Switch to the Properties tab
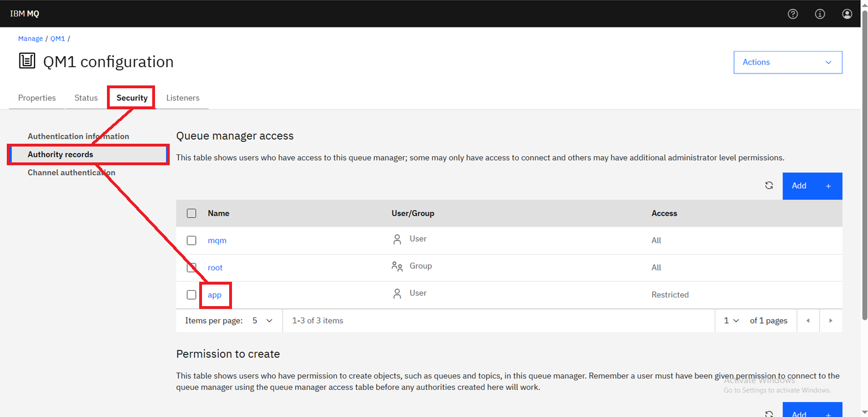This screenshot has height=417, width=868. (37, 98)
